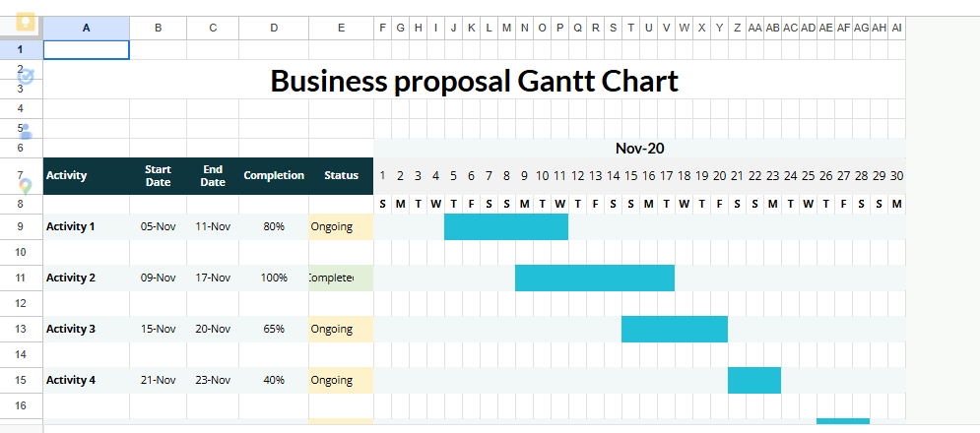Select column A header
980x433 pixels.
pos(87,28)
